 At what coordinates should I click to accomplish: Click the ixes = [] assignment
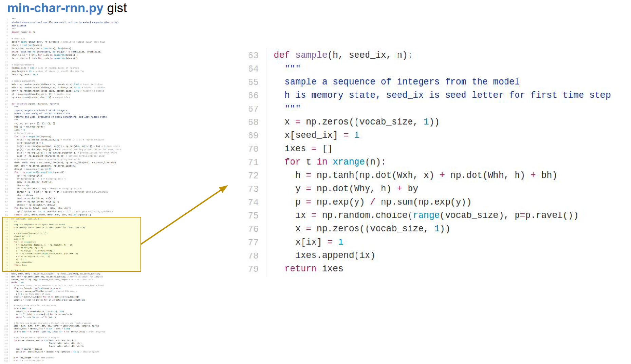pos(308,149)
